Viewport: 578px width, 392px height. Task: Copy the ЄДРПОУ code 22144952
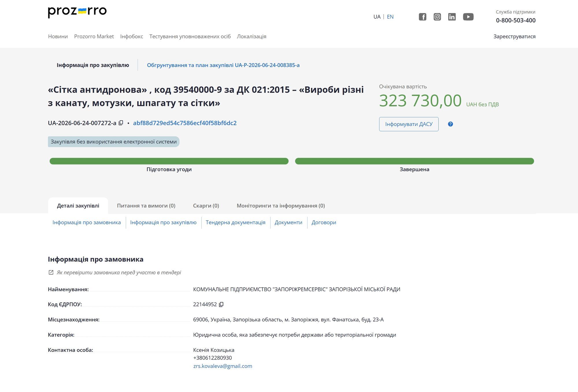coord(221,304)
